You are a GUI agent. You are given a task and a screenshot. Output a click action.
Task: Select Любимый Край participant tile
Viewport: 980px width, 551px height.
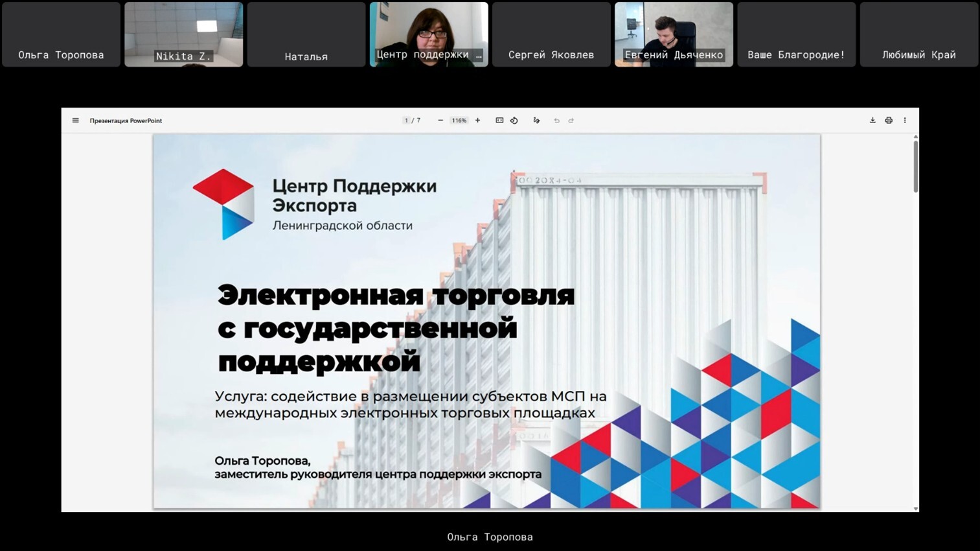pyautogui.click(x=919, y=34)
